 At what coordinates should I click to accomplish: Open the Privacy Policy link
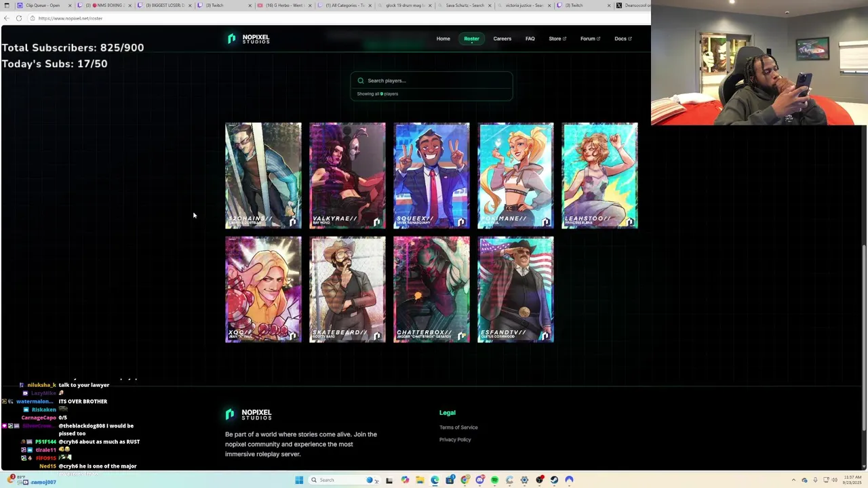tap(455, 440)
